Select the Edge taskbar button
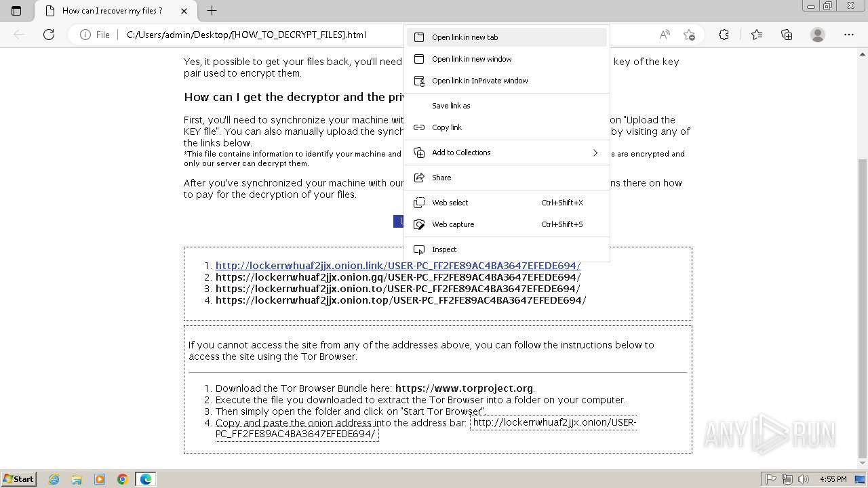 tap(146, 479)
